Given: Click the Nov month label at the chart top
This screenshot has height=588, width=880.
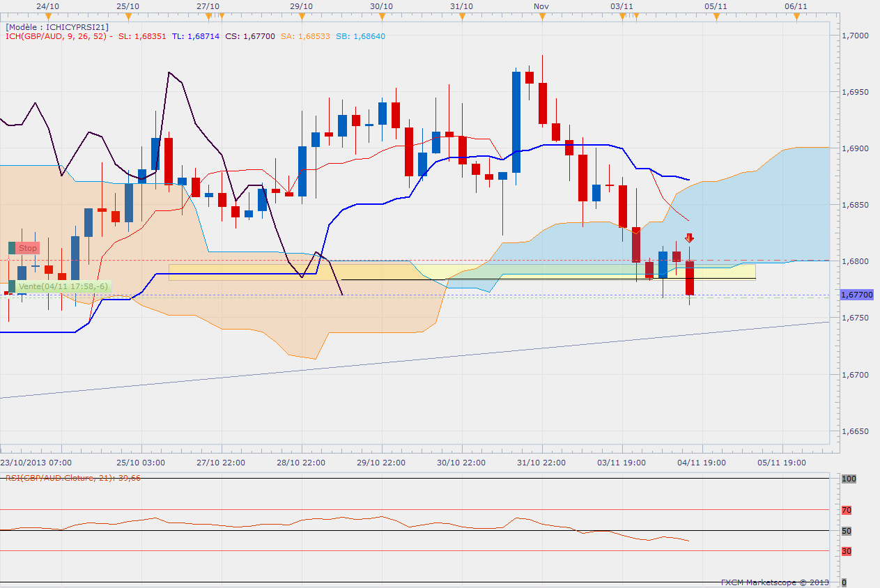Looking at the screenshot, I should point(542,6).
